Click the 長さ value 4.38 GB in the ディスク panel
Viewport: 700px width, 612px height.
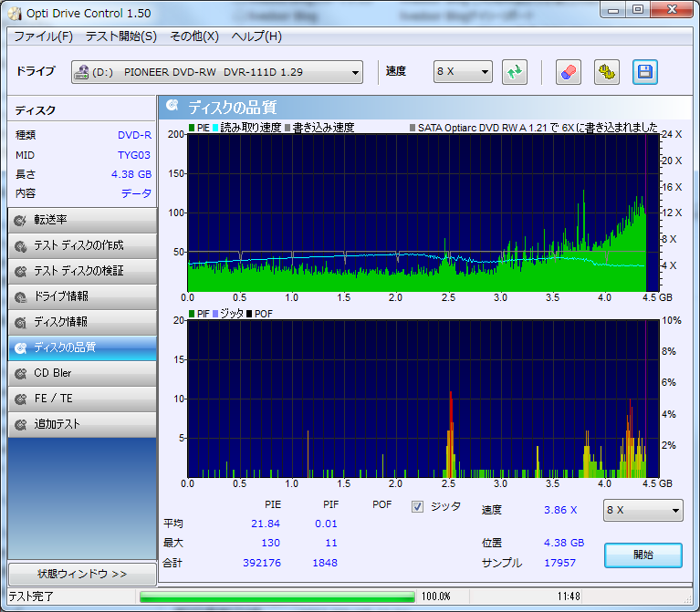pos(131,174)
